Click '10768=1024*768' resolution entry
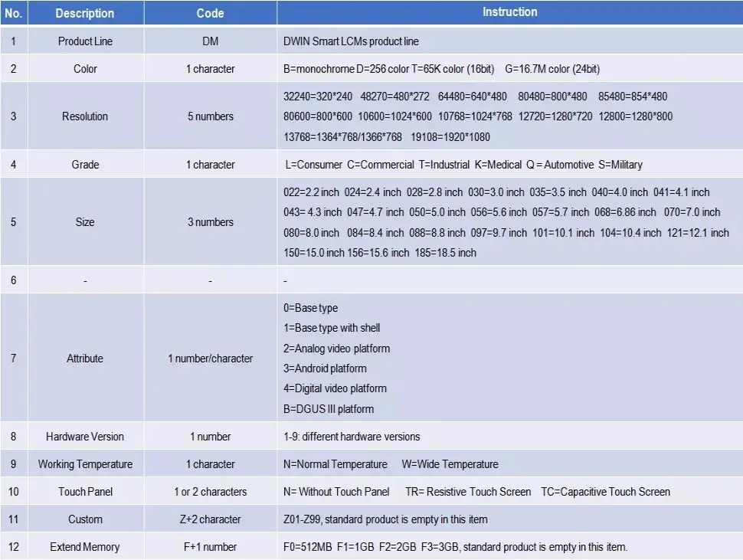Image resolution: width=743 pixels, height=560 pixels. point(475,116)
